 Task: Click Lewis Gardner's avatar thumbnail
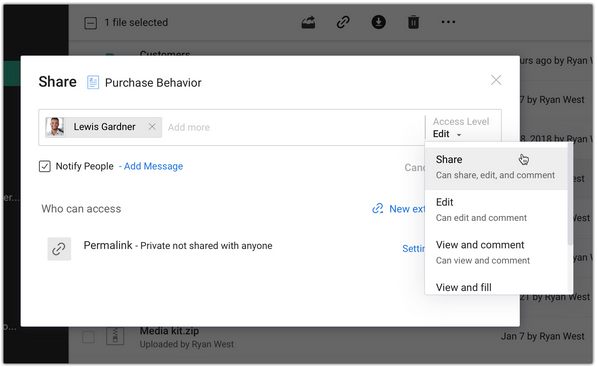(x=55, y=127)
